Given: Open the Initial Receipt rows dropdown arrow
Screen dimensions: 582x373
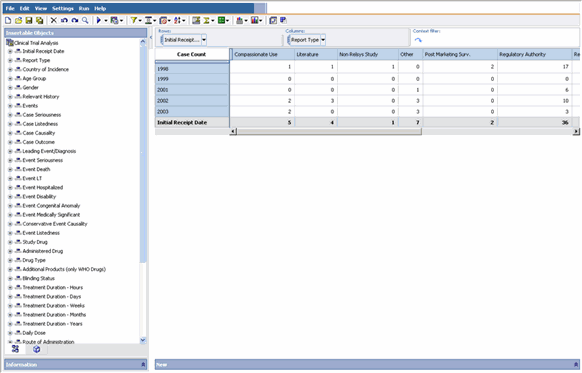Looking at the screenshot, I should (x=204, y=40).
